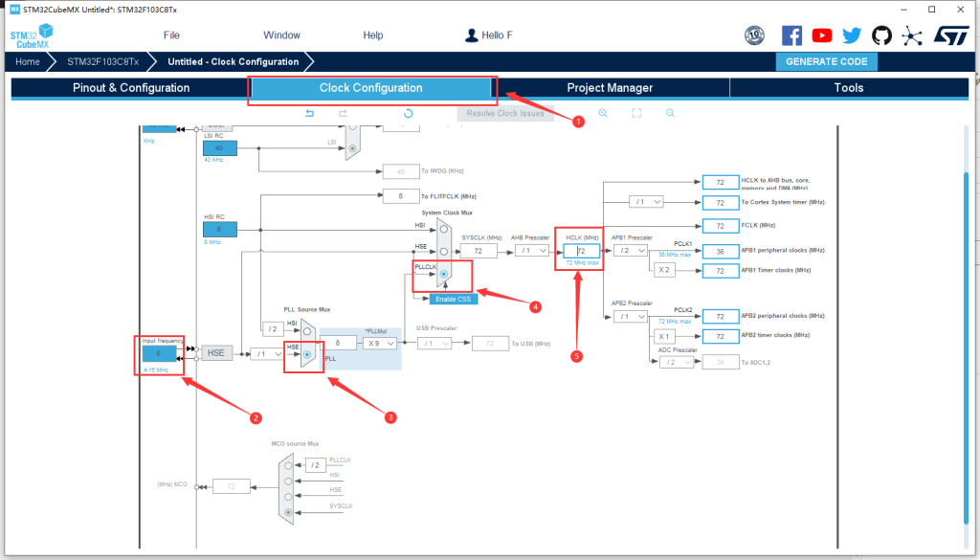Open the AHB Prescaler dropdown
The width and height of the screenshot is (980, 560).
click(532, 251)
